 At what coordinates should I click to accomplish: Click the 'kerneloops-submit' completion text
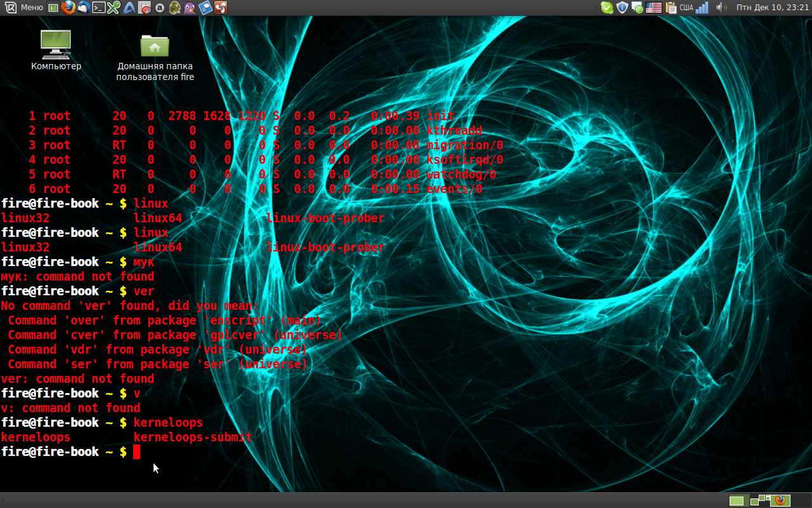pyautogui.click(x=193, y=437)
